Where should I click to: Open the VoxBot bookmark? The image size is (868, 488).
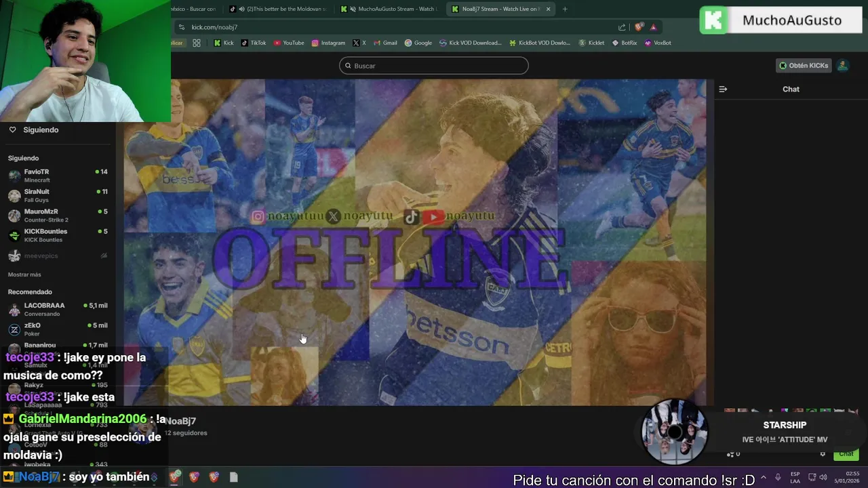(658, 43)
